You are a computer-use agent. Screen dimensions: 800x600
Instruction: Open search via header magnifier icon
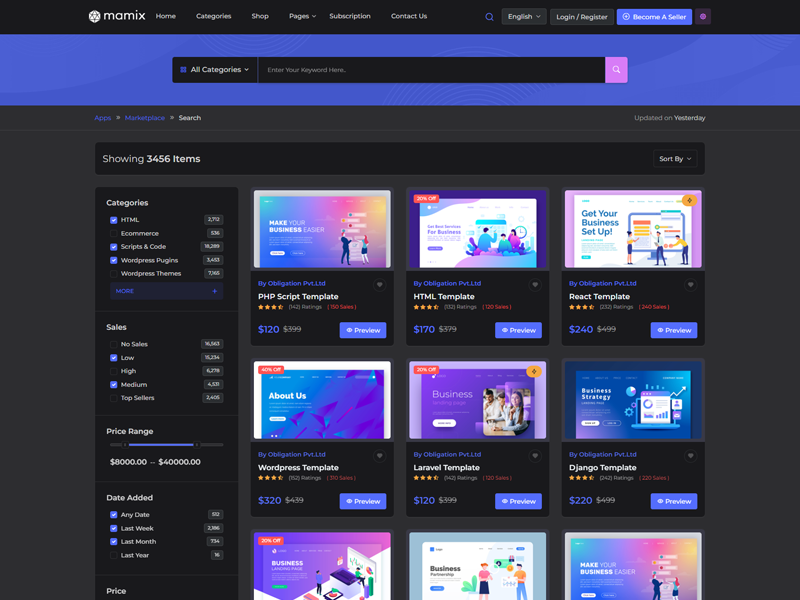[x=489, y=17]
